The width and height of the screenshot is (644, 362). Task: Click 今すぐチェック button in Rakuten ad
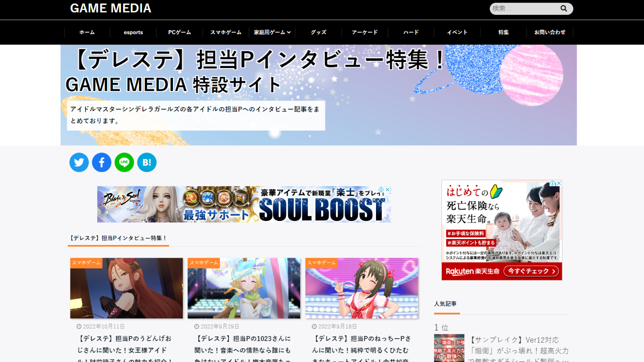531,271
